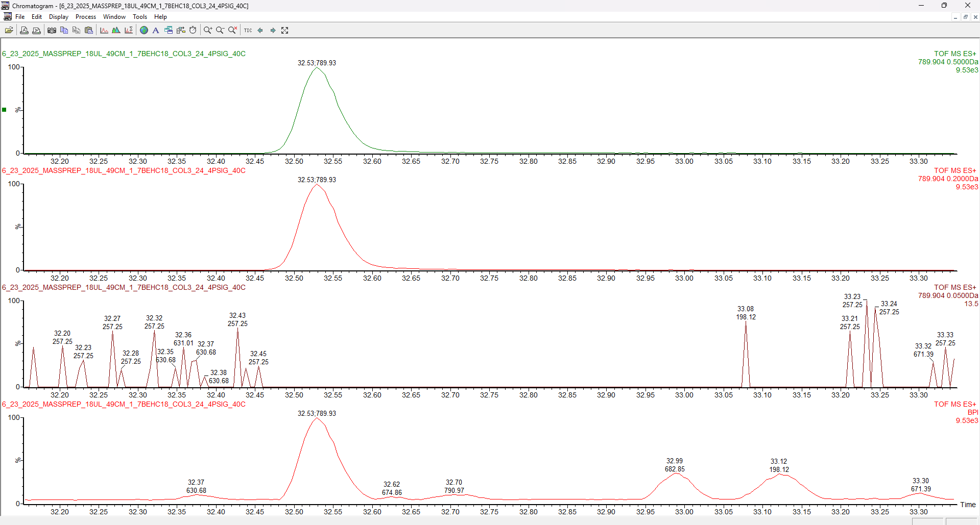The width and height of the screenshot is (980, 525).
Task: Open a data file with the folder icon
Action: click(x=9, y=30)
